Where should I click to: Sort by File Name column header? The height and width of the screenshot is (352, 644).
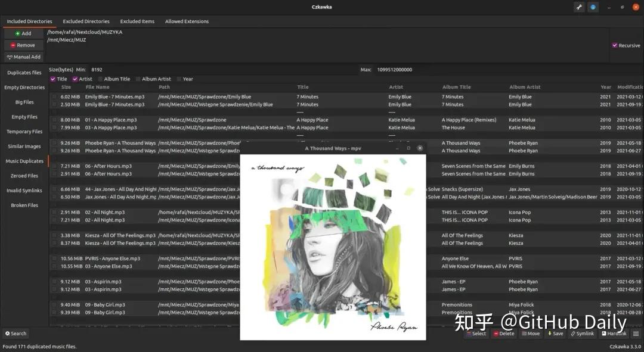(97, 87)
